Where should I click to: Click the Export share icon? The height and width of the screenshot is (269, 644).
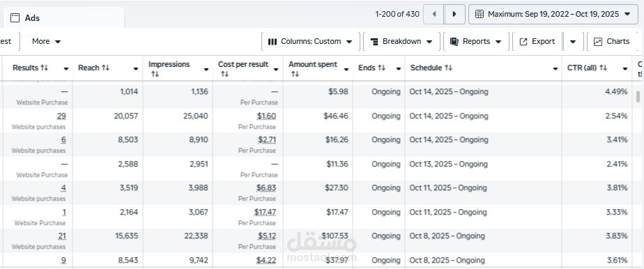tap(523, 42)
